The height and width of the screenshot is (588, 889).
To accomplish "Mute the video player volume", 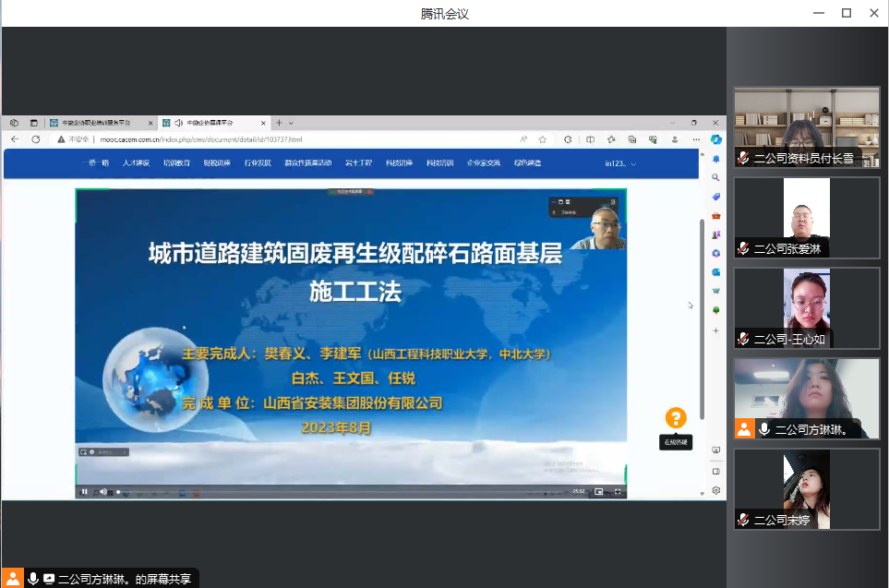I will [103, 492].
